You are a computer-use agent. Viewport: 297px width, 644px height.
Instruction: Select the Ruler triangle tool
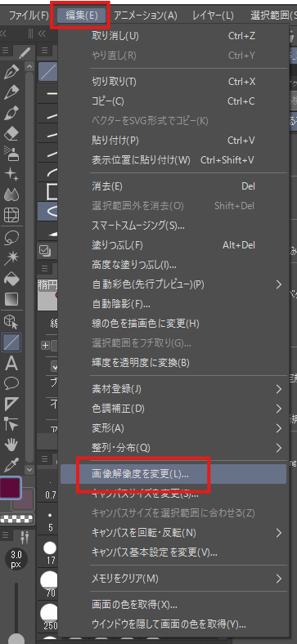(x=11, y=405)
